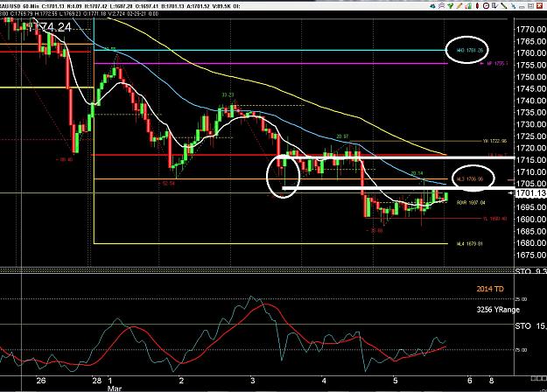
Task: Click the document with checkmark toolbar icon
Action: [495, 6]
